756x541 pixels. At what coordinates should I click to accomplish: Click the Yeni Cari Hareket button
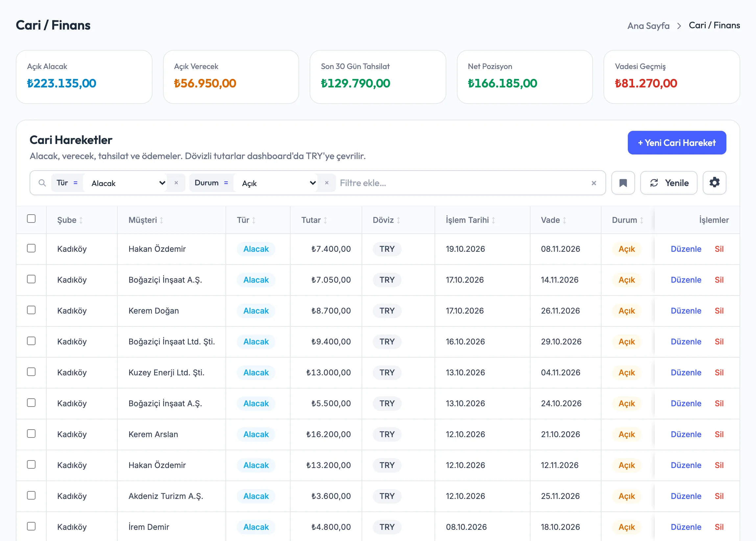coord(677,143)
